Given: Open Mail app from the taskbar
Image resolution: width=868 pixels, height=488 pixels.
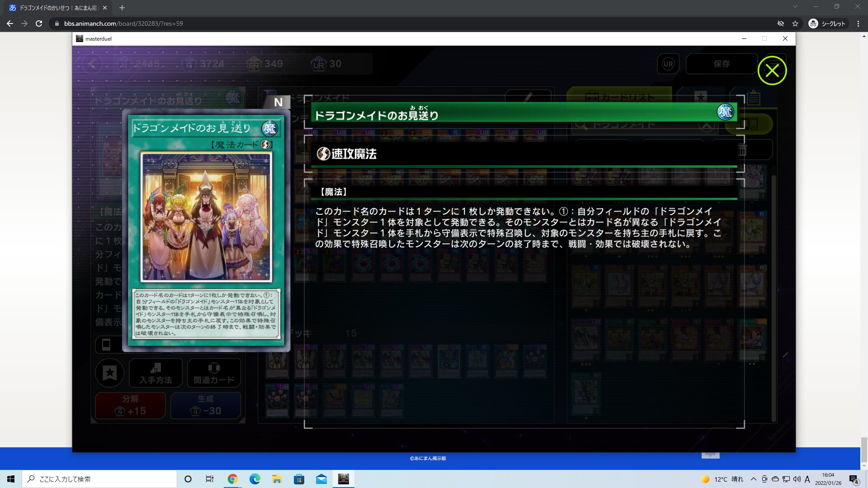Looking at the screenshot, I should click(321, 479).
